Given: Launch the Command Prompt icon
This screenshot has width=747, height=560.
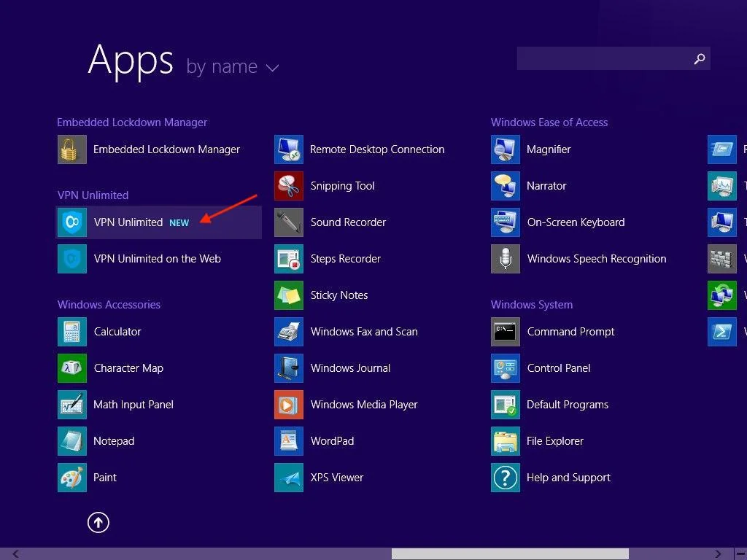Looking at the screenshot, I should (x=506, y=332).
